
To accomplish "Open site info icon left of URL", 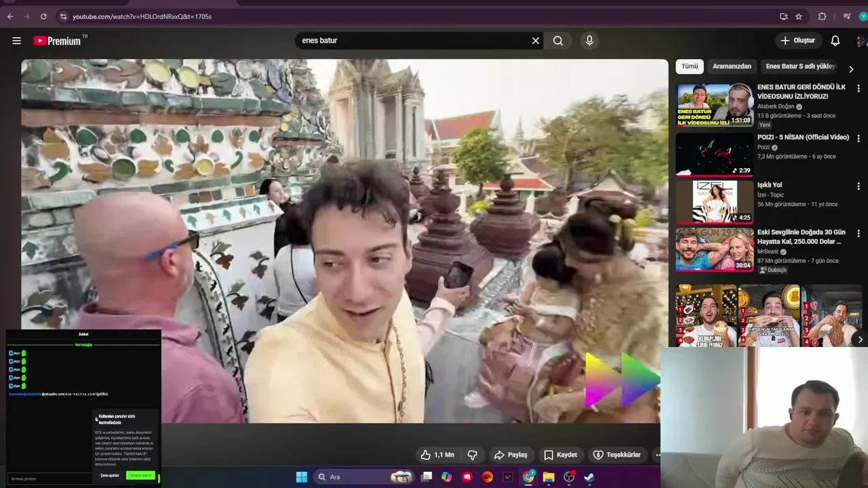I will click(63, 16).
